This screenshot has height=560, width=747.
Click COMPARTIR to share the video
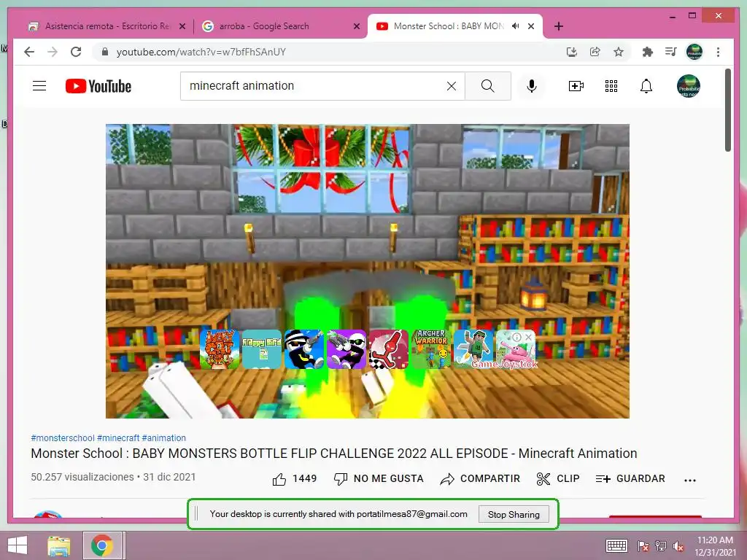[480, 479]
